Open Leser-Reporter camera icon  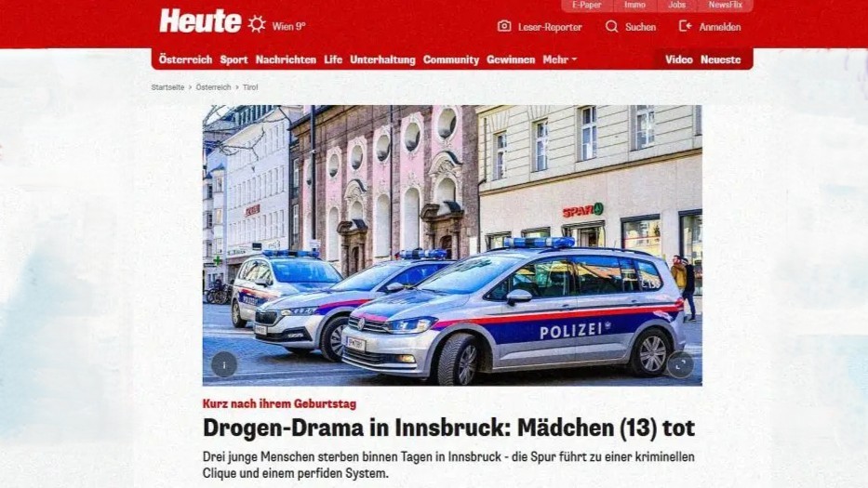(504, 26)
